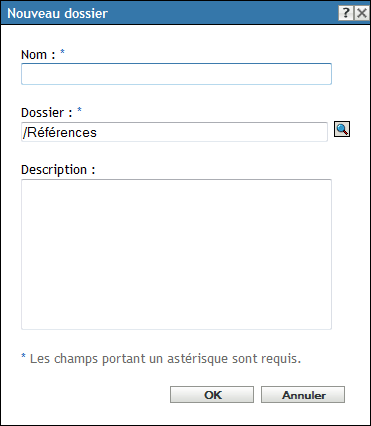
Task: Select the Nouveau dossier title bar
Action: pos(170,13)
